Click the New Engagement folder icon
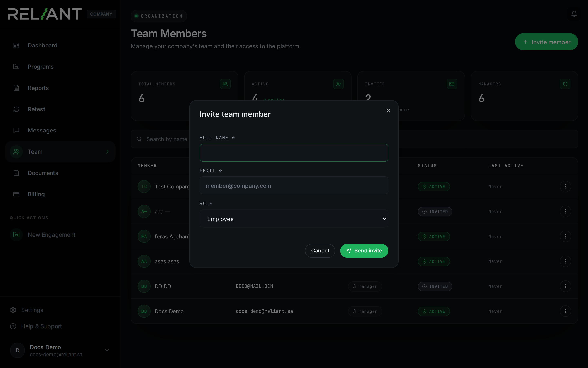 [x=16, y=235]
